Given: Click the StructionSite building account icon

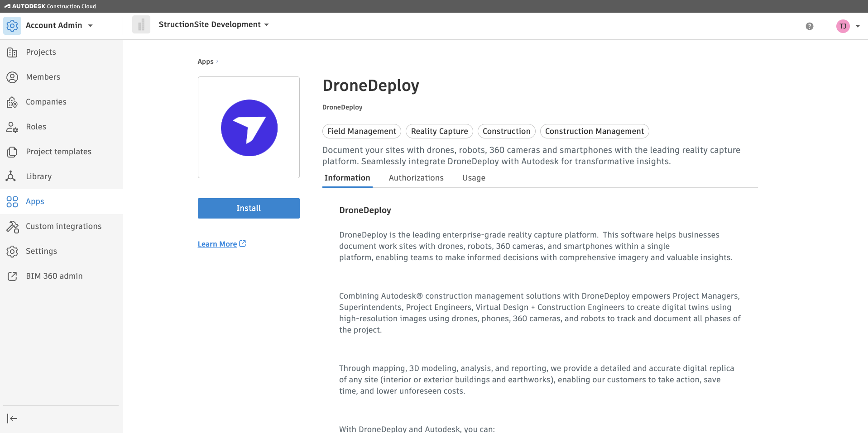Looking at the screenshot, I should pyautogui.click(x=141, y=24).
